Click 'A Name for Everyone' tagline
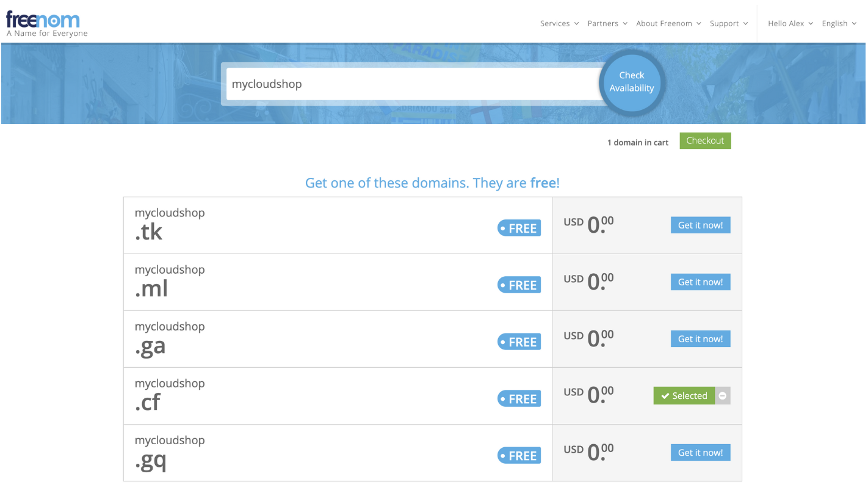Viewport: 868px width, 490px height. (47, 34)
